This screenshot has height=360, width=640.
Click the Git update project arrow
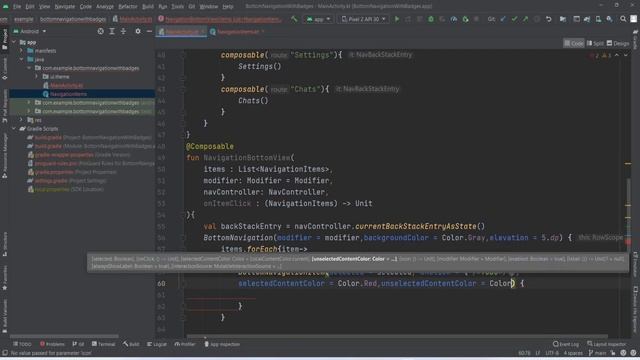pos(503,19)
